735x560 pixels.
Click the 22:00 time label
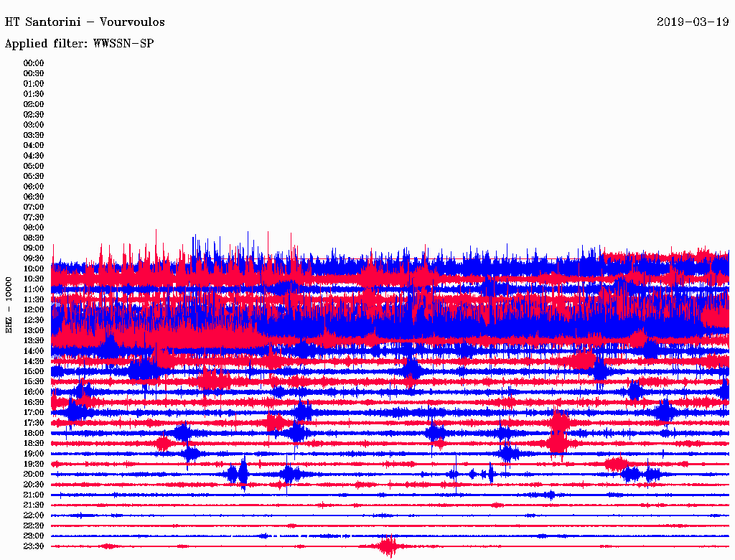[34, 515]
